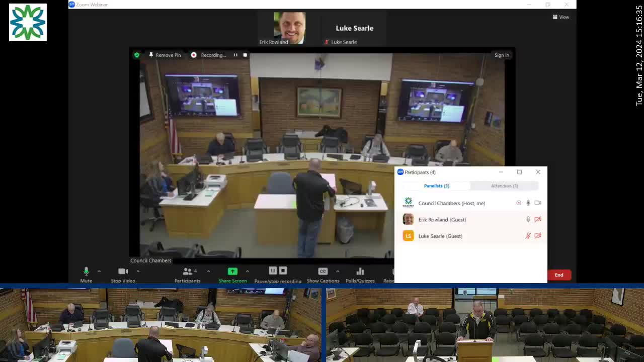Screen dimensions: 644x362
Task: Unmute Luke Searle's microphone in the list
Action: coord(528,236)
